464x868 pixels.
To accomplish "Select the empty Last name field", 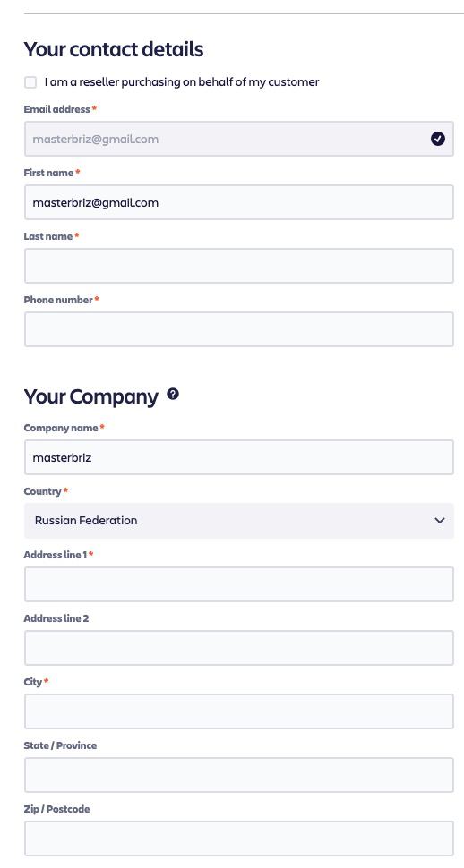I will click(x=239, y=266).
